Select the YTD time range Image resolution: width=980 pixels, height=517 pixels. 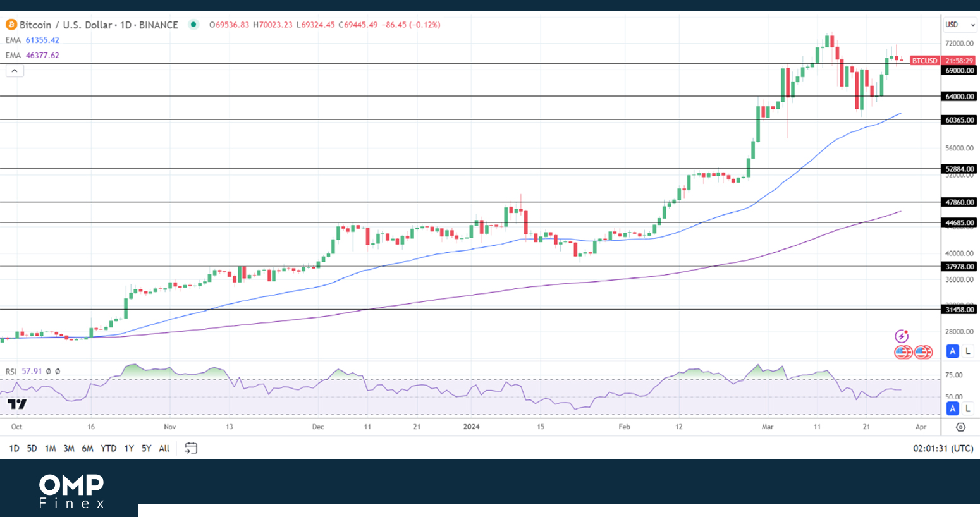(x=109, y=448)
